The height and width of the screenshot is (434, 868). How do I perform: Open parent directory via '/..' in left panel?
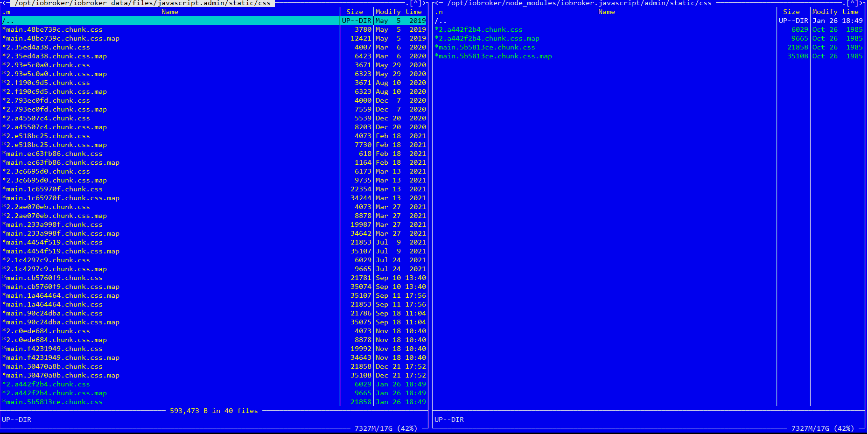(x=7, y=21)
